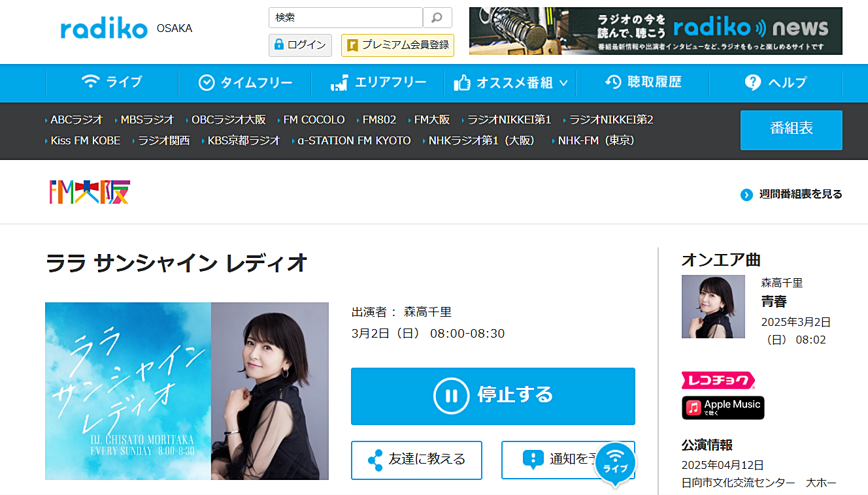This screenshot has height=495, width=868.
Task: Open the Apple Music badge
Action: point(723,407)
